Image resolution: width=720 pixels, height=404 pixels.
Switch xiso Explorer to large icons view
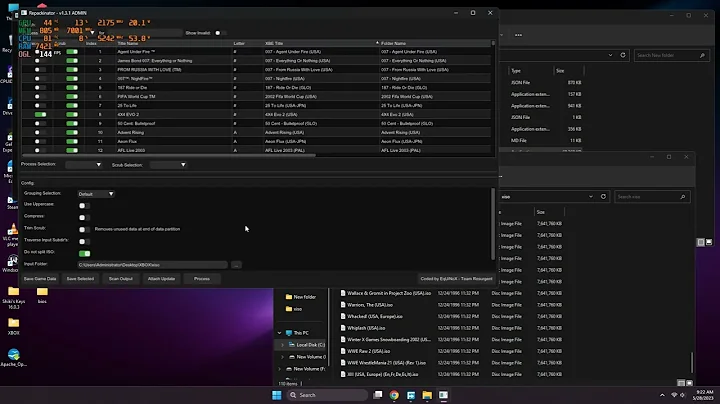689,383
